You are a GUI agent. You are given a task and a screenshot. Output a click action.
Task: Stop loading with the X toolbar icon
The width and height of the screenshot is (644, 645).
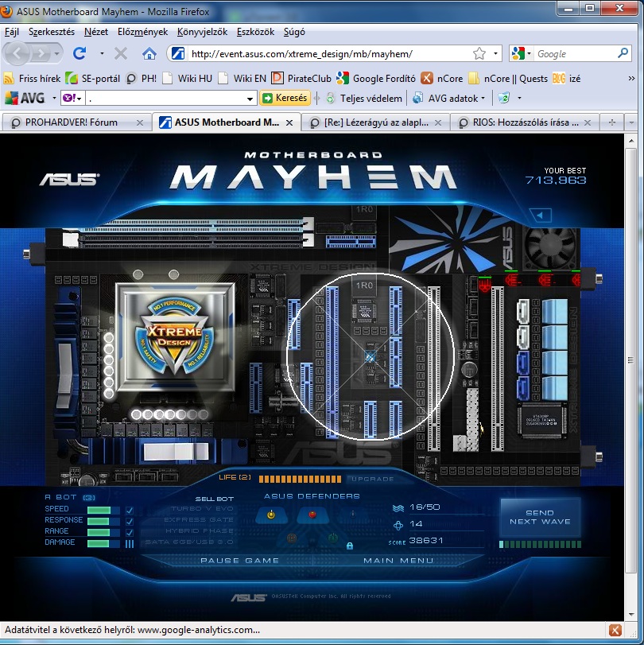(121, 53)
